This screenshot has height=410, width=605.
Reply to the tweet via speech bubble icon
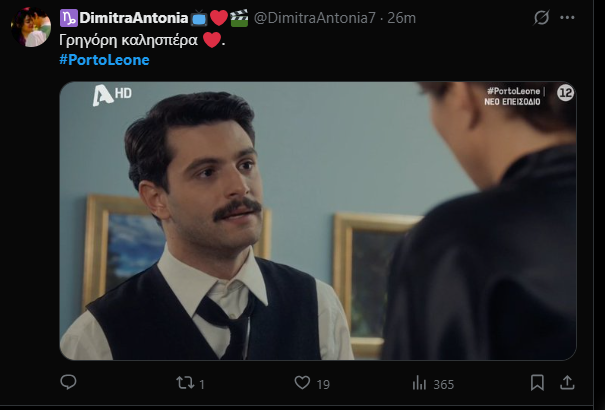coord(69,383)
